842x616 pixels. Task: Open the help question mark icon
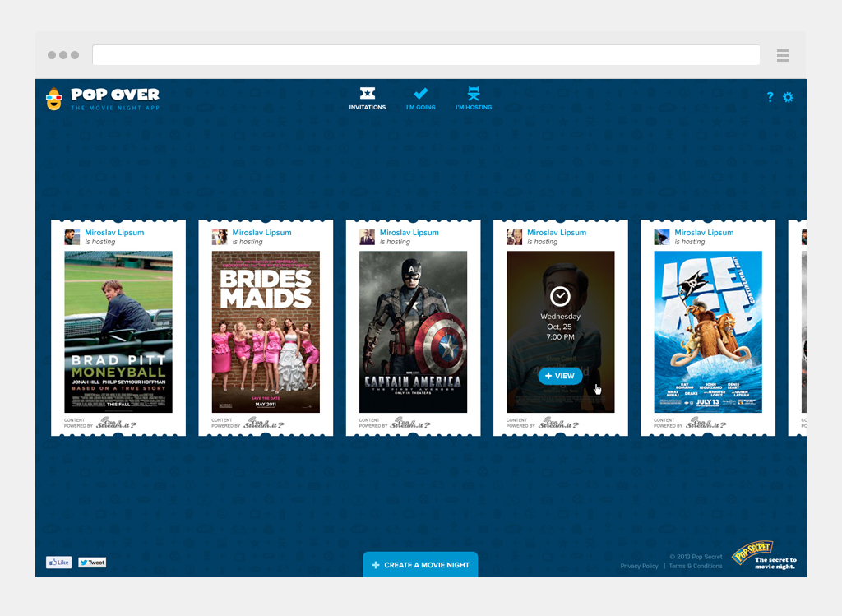(770, 97)
